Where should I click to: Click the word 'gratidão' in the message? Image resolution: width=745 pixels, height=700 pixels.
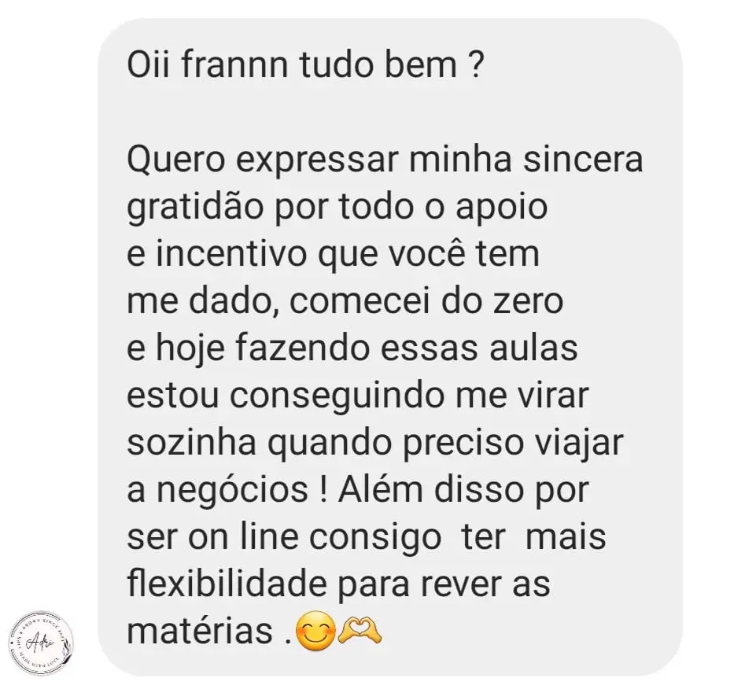(x=195, y=208)
